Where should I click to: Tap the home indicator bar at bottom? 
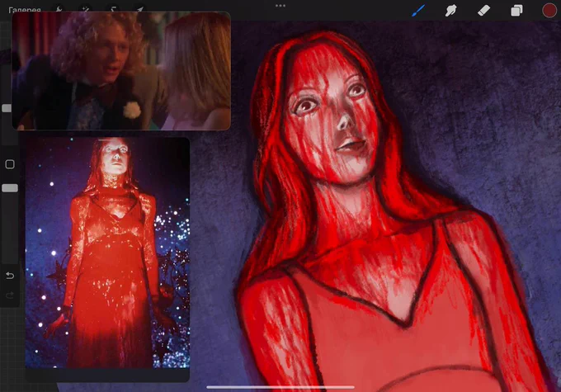280,387
